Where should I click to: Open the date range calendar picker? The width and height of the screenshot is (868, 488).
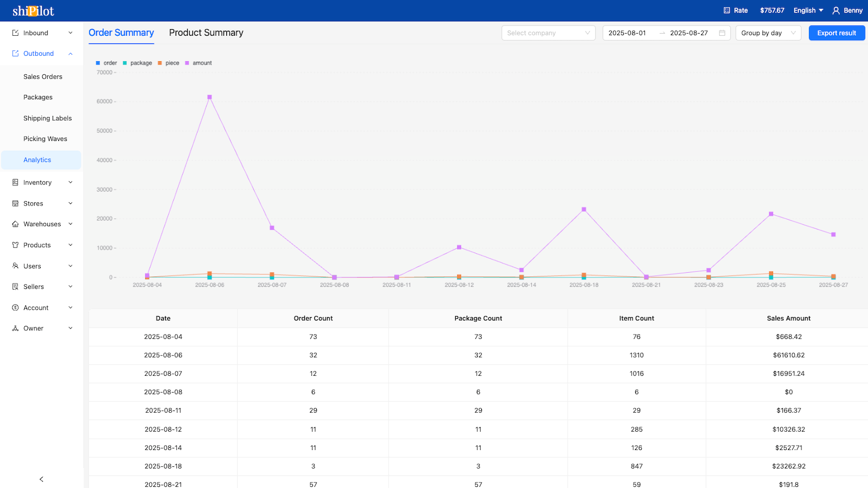point(722,33)
